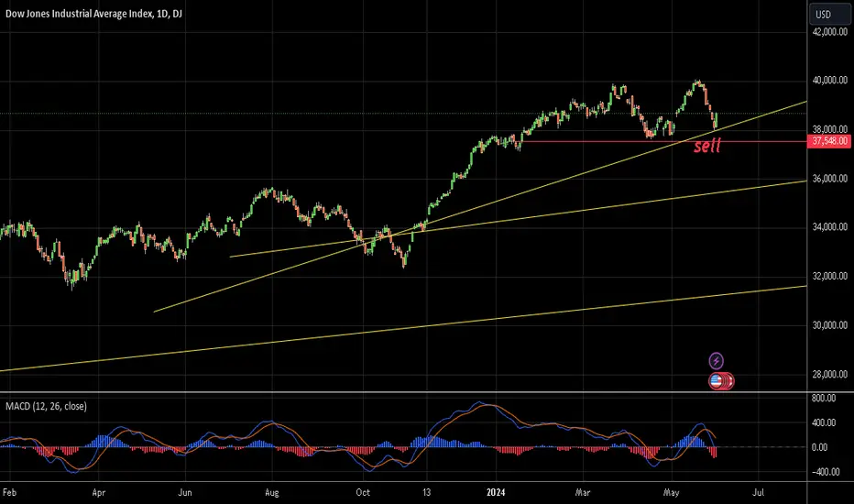Click the Apr label on time axis
Viewport: 854px width, 504px height.
click(x=99, y=493)
